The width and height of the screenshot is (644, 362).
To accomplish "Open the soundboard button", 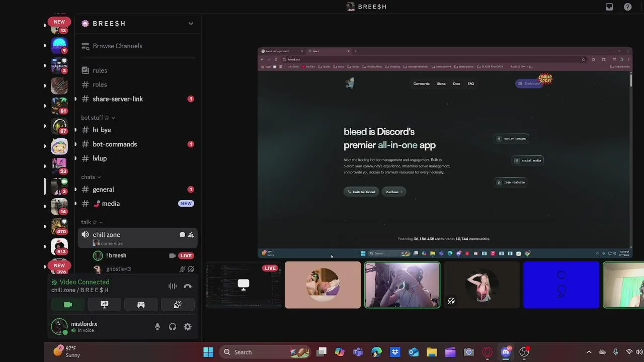I will pos(178,305).
